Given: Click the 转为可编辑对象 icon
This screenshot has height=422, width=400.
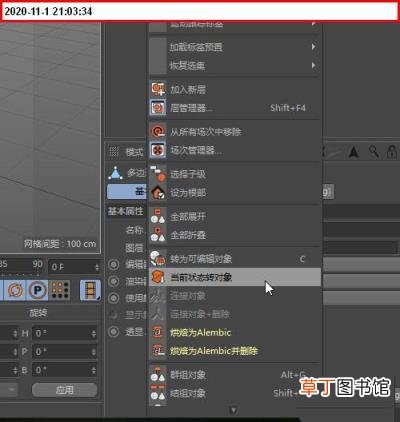Looking at the screenshot, I should [x=158, y=259].
